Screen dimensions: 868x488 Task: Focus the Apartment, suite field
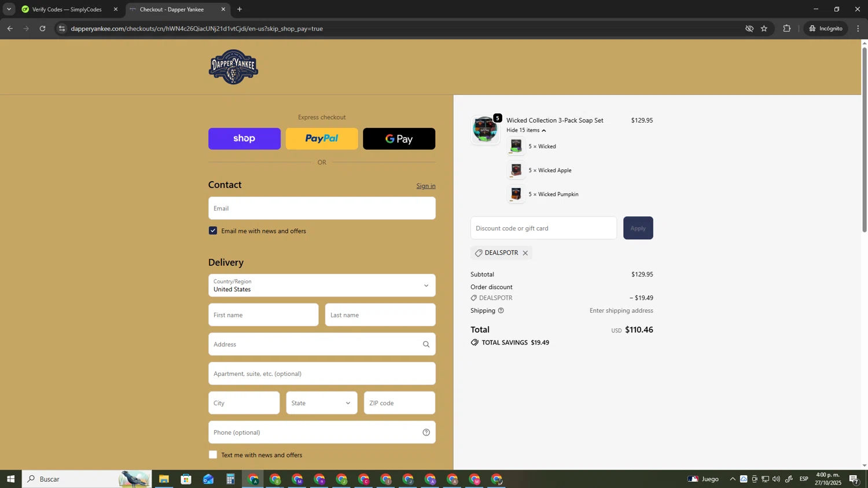322,374
